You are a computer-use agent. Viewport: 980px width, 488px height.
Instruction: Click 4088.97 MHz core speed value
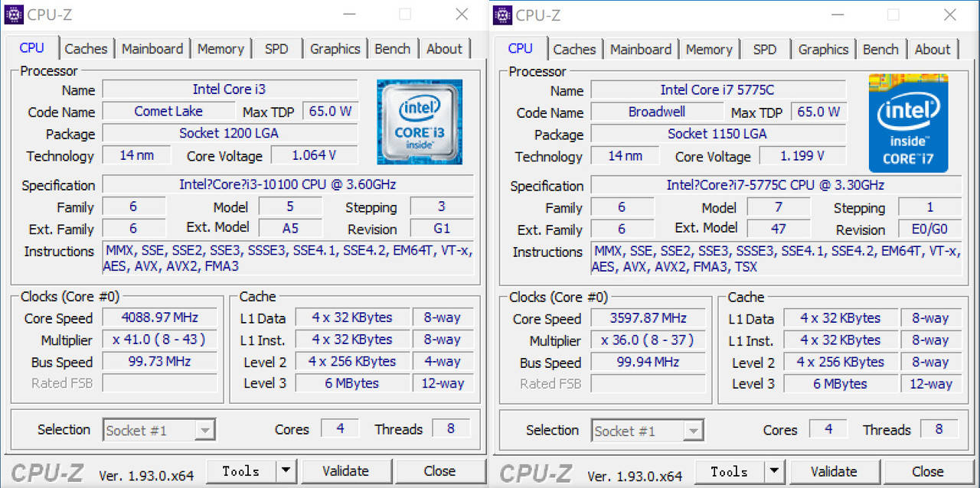[159, 317]
